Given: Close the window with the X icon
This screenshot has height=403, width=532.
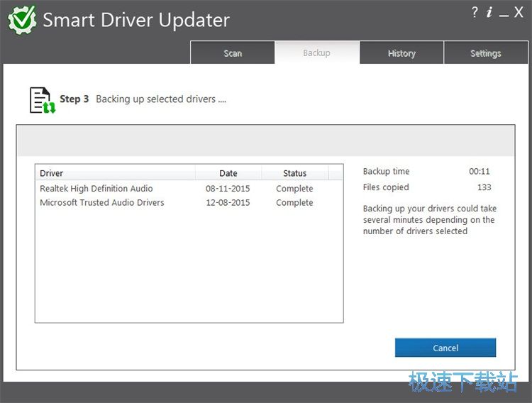Looking at the screenshot, I should coord(519,12).
